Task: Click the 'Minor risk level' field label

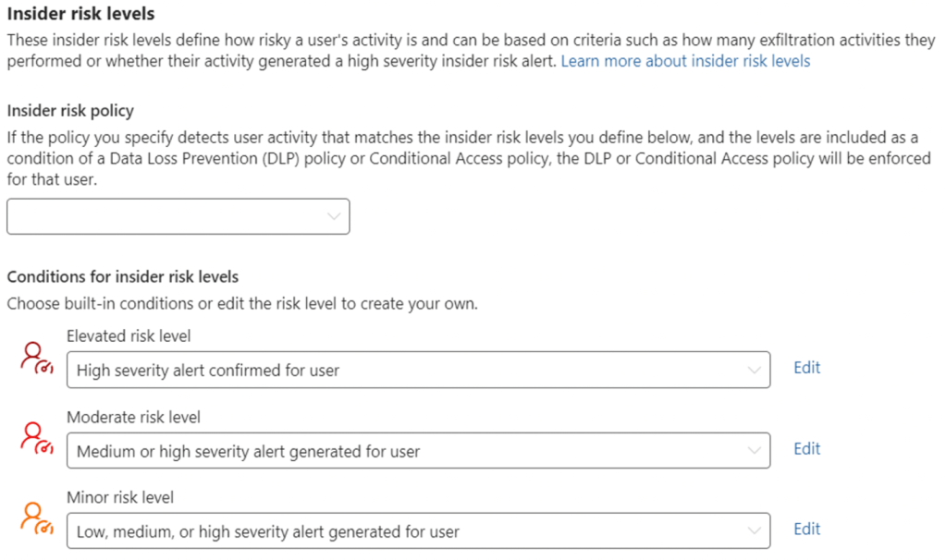Action: coord(120,498)
